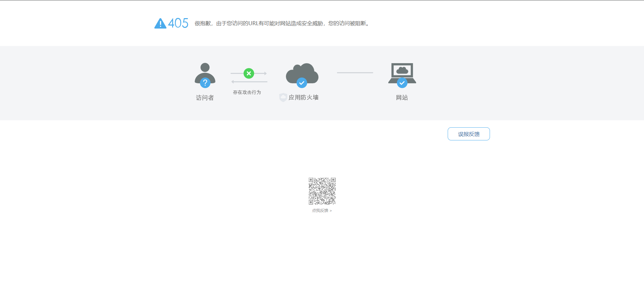Click the blue checkmark badge on firewall cloud
Image resolution: width=644 pixels, height=306 pixels.
tap(302, 83)
